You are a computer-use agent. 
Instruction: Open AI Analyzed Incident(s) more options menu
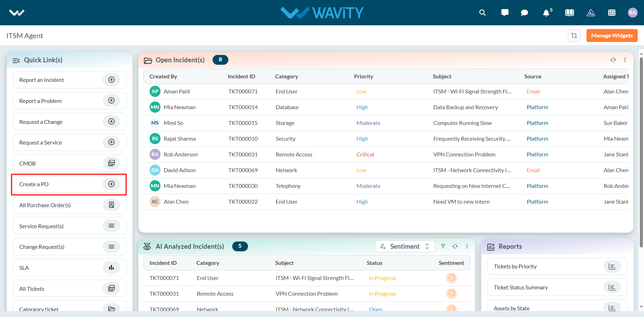467,246
